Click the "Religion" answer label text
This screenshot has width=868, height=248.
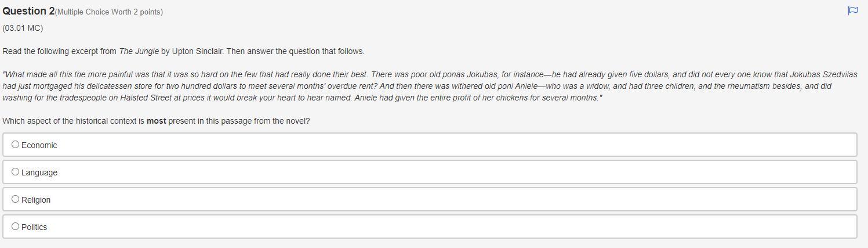coord(36,200)
